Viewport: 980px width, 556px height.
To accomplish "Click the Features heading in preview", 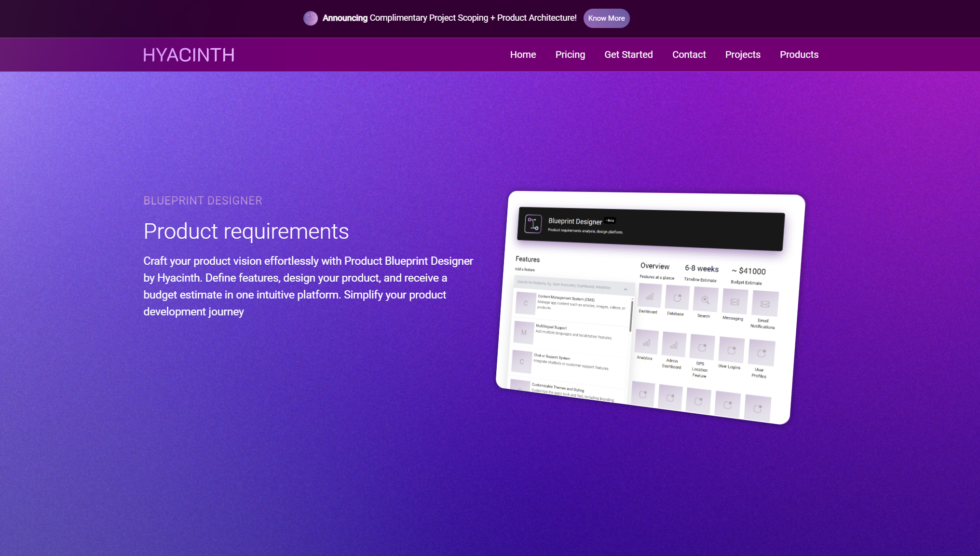I will (x=528, y=259).
